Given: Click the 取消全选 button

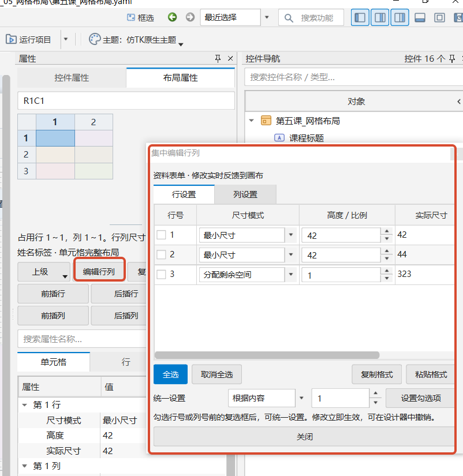Looking at the screenshot, I should 217,374.
